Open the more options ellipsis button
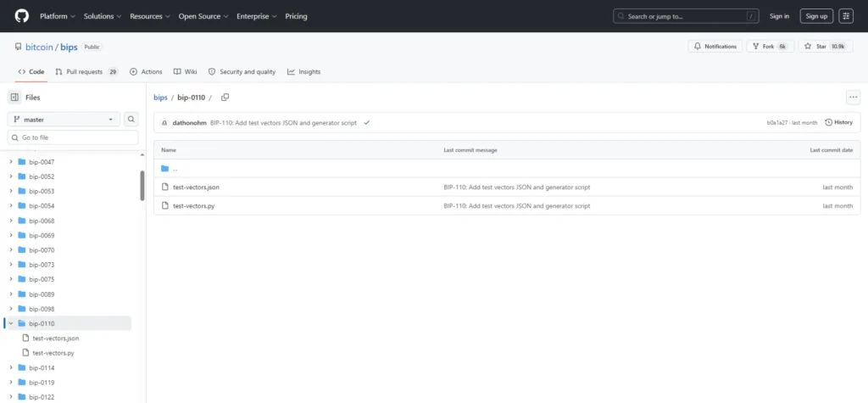The width and height of the screenshot is (868, 403). (853, 98)
